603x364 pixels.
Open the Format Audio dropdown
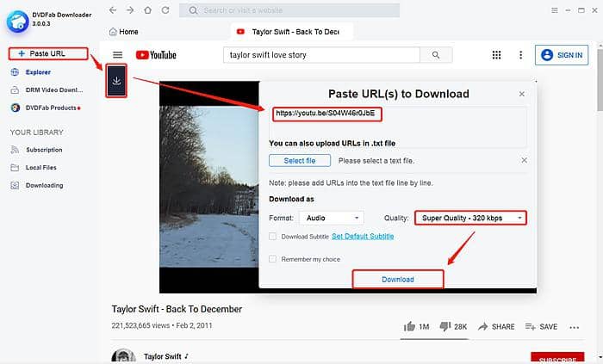(332, 218)
